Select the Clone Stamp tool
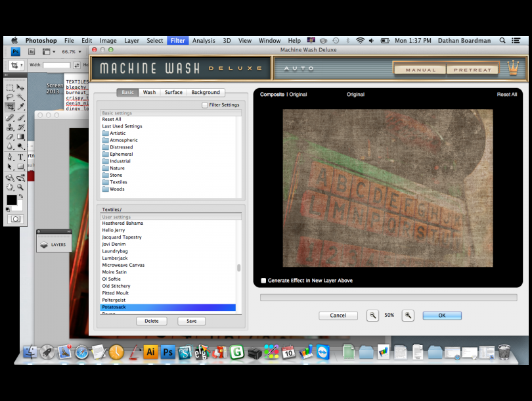 (10, 128)
